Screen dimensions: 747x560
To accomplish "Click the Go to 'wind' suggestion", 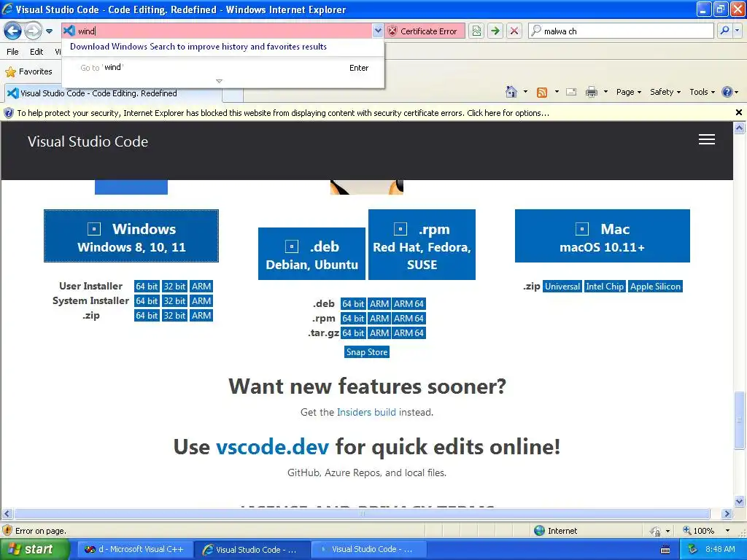I will point(223,68).
